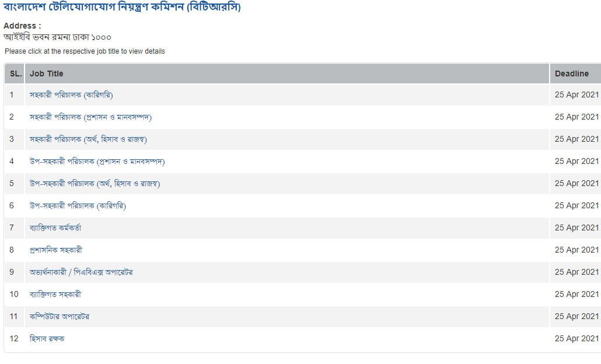601x364 pixels.
Task: Open উপ-সহকারী পরিচালক (প্রশাসন ও মানবসম্পদ) posting
Action: tap(97, 161)
